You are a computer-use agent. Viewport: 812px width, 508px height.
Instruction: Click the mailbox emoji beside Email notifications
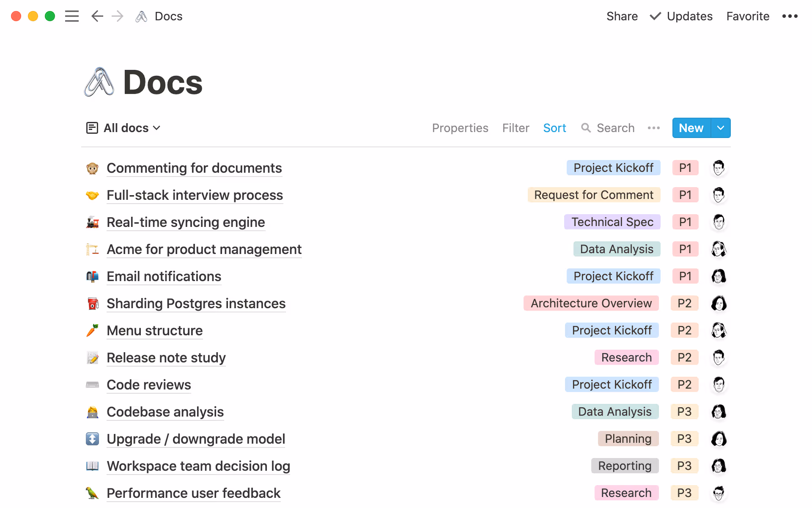click(92, 276)
